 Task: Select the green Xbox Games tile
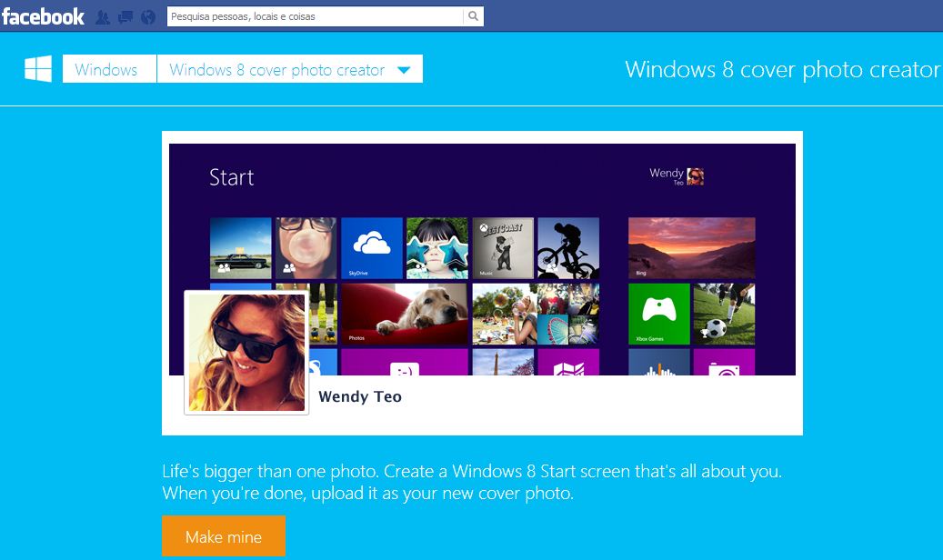659,314
